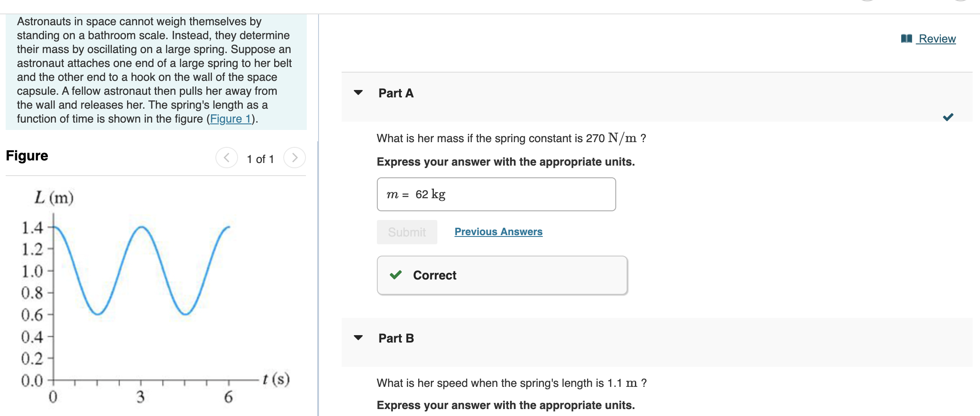
Task: Click the green Correct checkmark icon
Action: tap(396, 275)
